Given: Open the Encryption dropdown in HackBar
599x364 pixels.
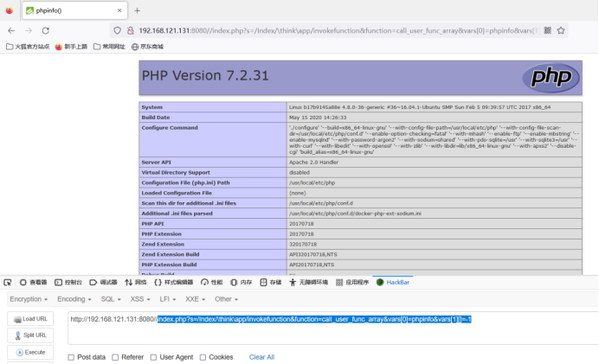Looking at the screenshot, I should [29, 299].
